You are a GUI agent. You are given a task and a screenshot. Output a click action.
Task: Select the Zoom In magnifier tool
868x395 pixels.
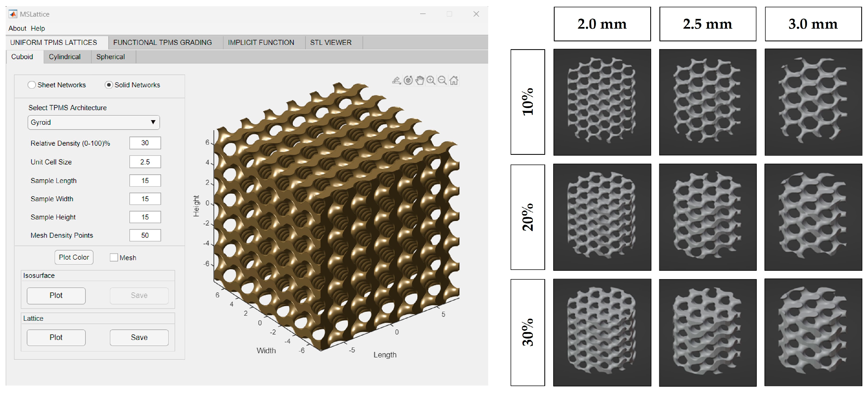(x=431, y=81)
